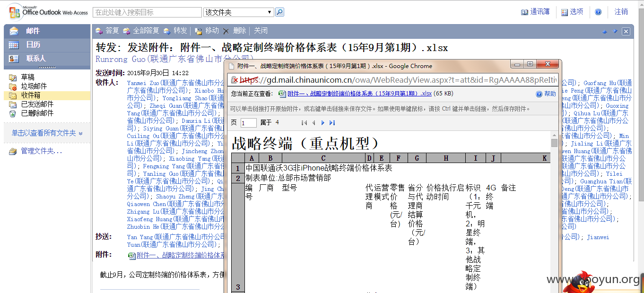Click cell 中国联通沃3G非iPhone战略终端价格体系表

319,168
